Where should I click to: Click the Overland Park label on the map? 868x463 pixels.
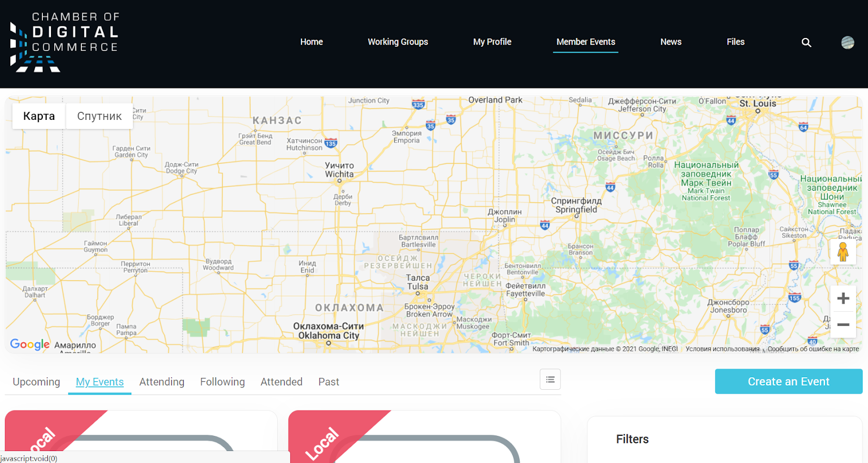(x=495, y=100)
